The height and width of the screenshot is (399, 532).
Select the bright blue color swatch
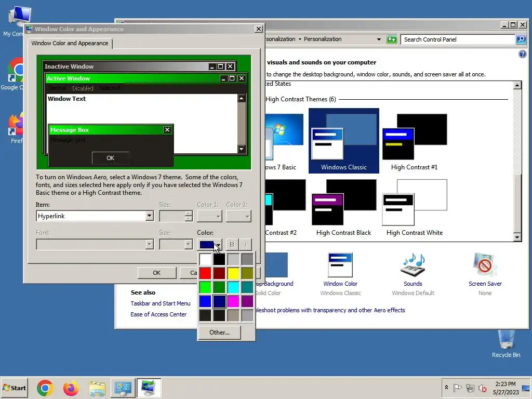[205, 301]
